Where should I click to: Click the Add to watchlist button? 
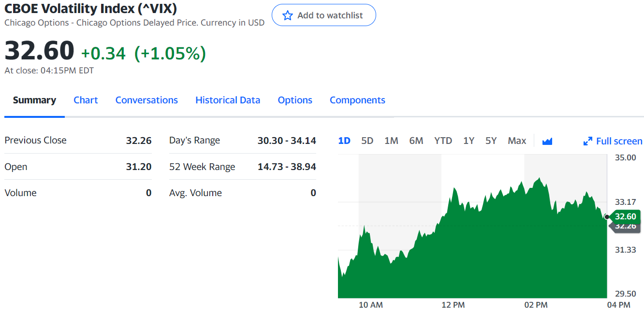(x=324, y=15)
